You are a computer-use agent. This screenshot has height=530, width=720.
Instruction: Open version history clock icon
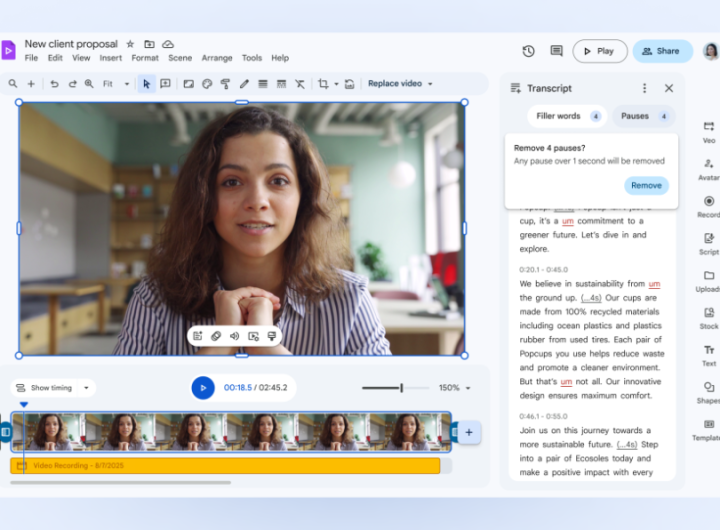click(x=528, y=51)
